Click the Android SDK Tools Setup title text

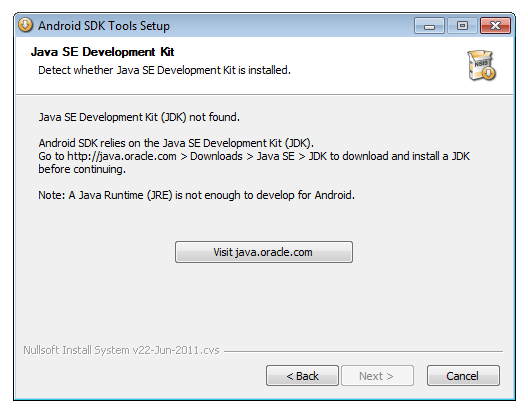(x=104, y=26)
